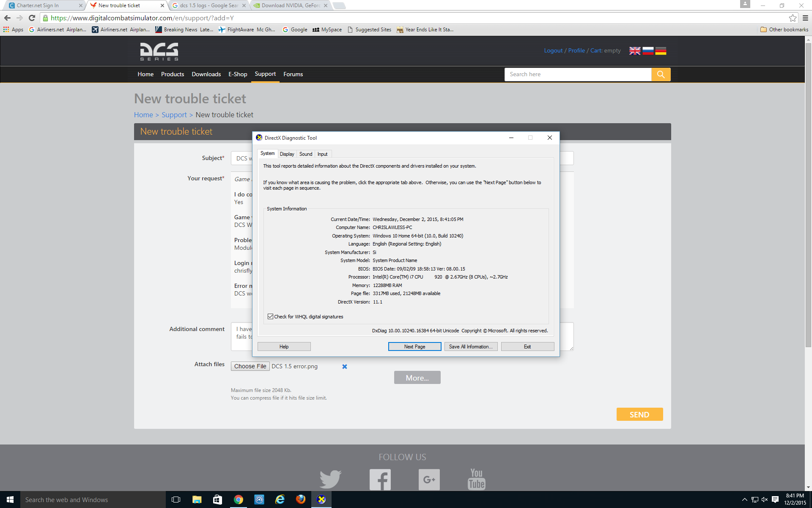812x508 pixels.
Task: Click the orange search magnifier button
Action: (661, 75)
